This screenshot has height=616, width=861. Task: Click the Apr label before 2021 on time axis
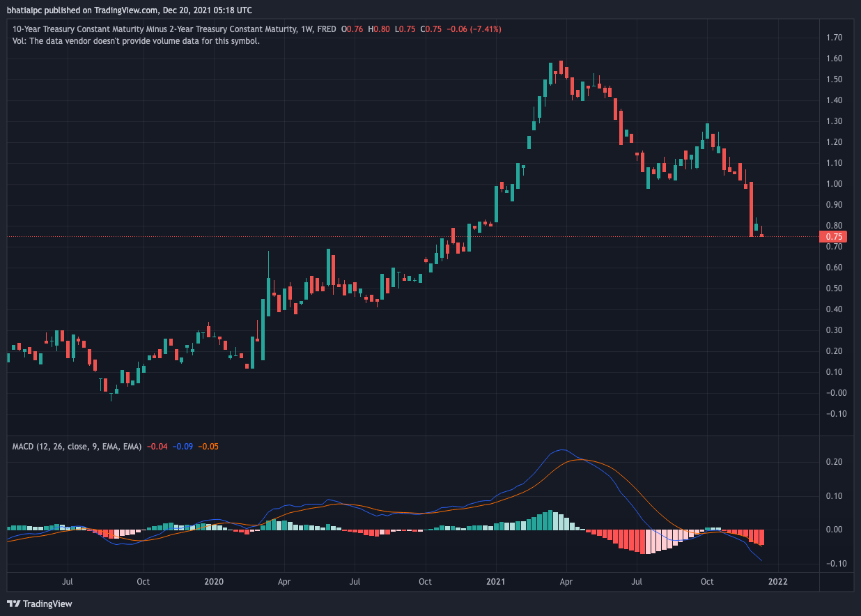pos(284,581)
